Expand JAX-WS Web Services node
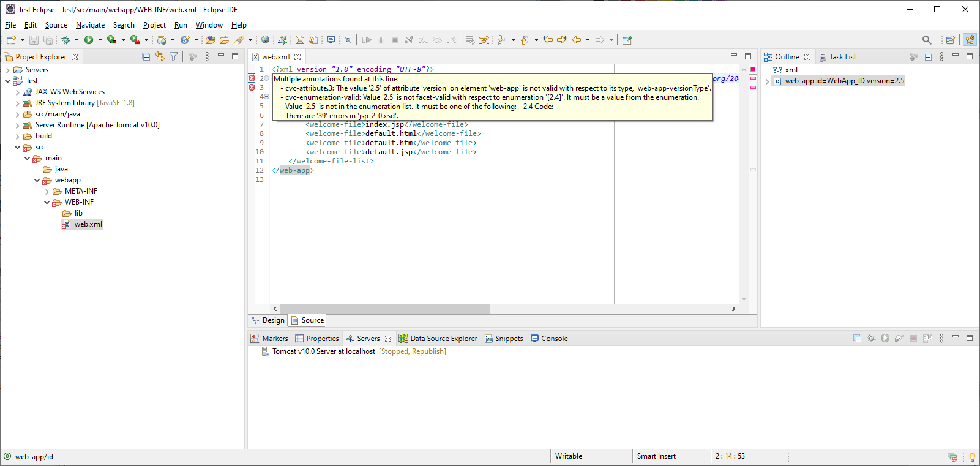Screen dimensions: 980x466 [x=17, y=92]
